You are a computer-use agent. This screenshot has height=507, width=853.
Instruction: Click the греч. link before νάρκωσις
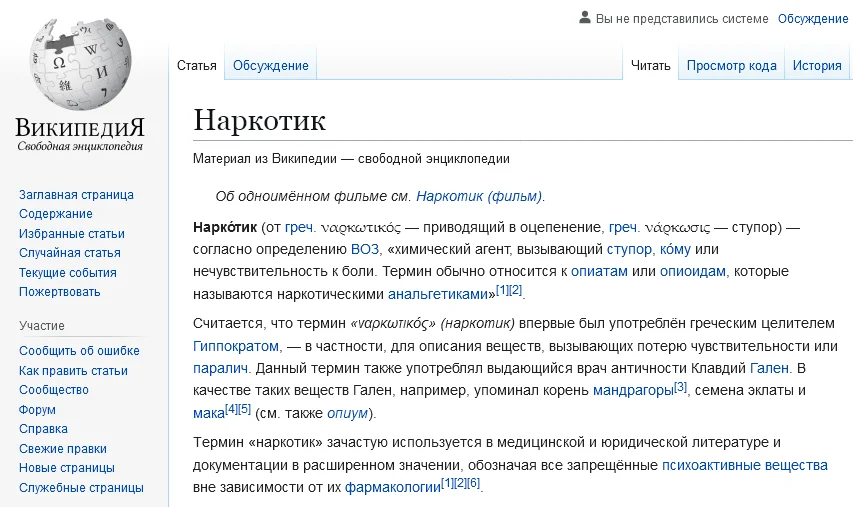(x=625, y=227)
